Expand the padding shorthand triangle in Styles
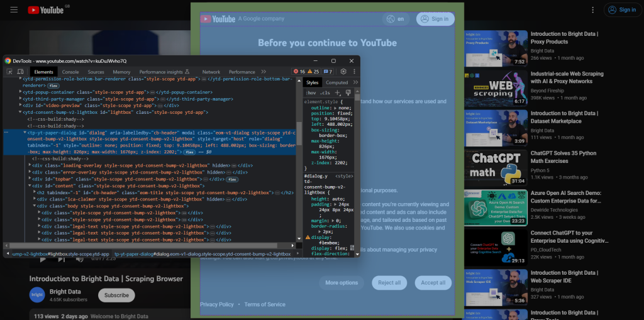Screen dimensions: 644x320 coord(336,204)
